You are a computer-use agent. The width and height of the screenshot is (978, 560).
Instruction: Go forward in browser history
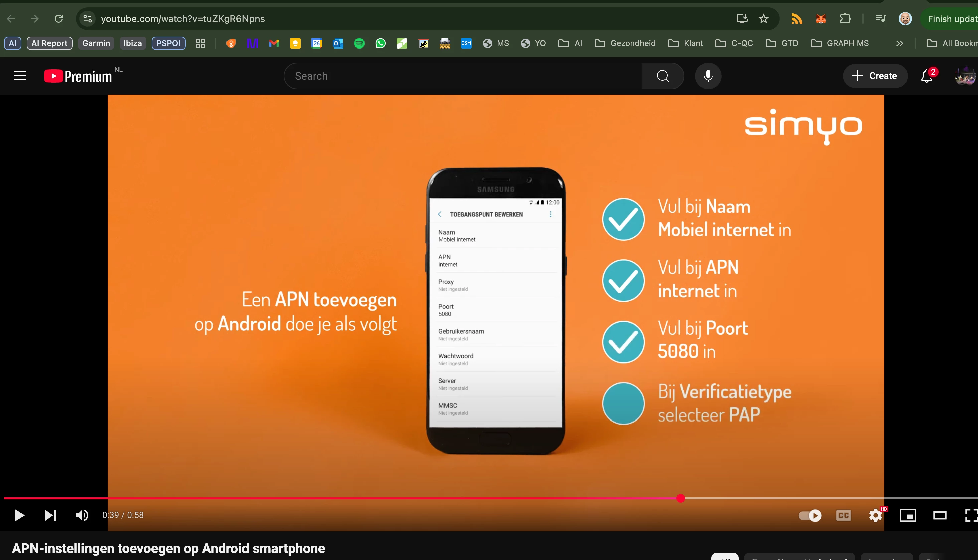click(x=35, y=19)
